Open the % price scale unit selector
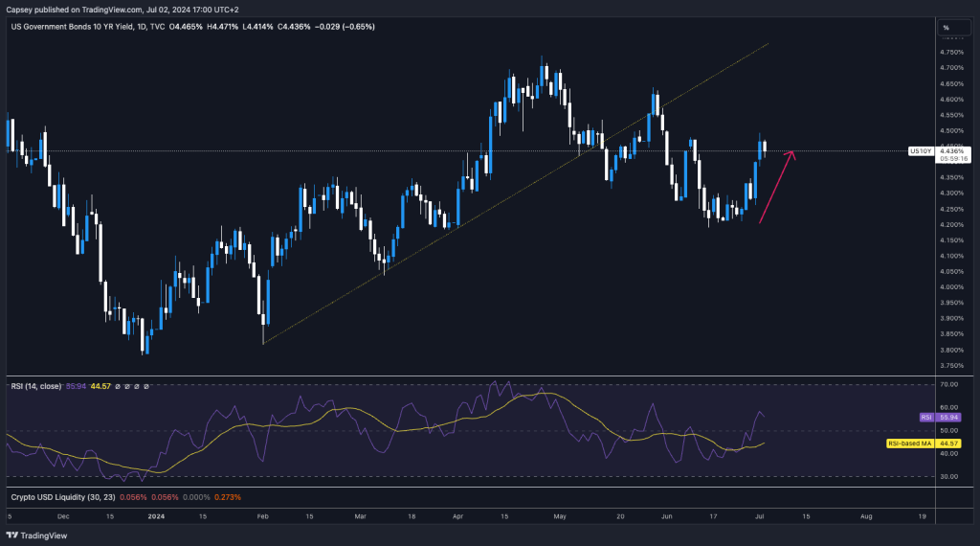This screenshot has height=546, width=980. (x=946, y=28)
